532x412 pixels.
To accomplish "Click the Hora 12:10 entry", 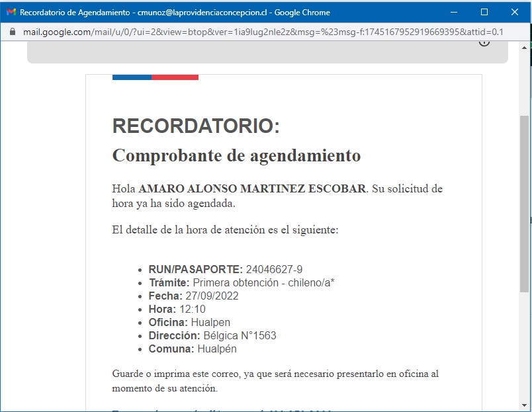I will click(x=177, y=309).
